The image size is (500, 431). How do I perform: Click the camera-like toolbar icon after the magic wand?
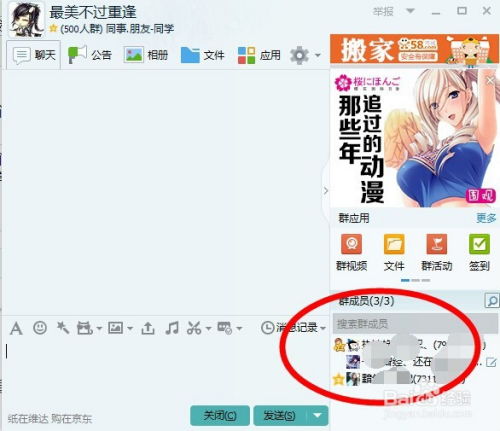click(85, 328)
